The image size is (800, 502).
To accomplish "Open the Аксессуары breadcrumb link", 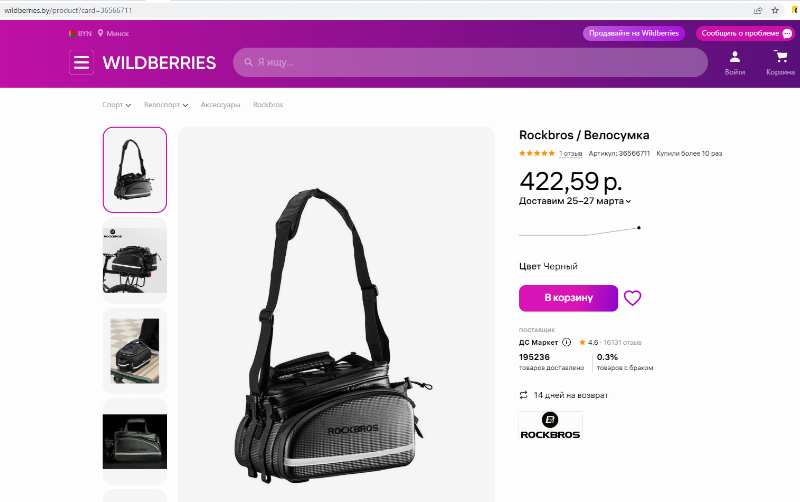I will [x=220, y=105].
